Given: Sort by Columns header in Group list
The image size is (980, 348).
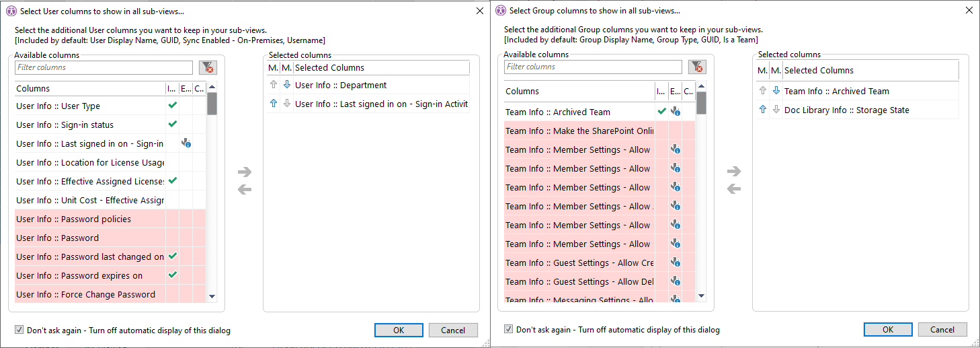Looking at the screenshot, I should 578,92.
